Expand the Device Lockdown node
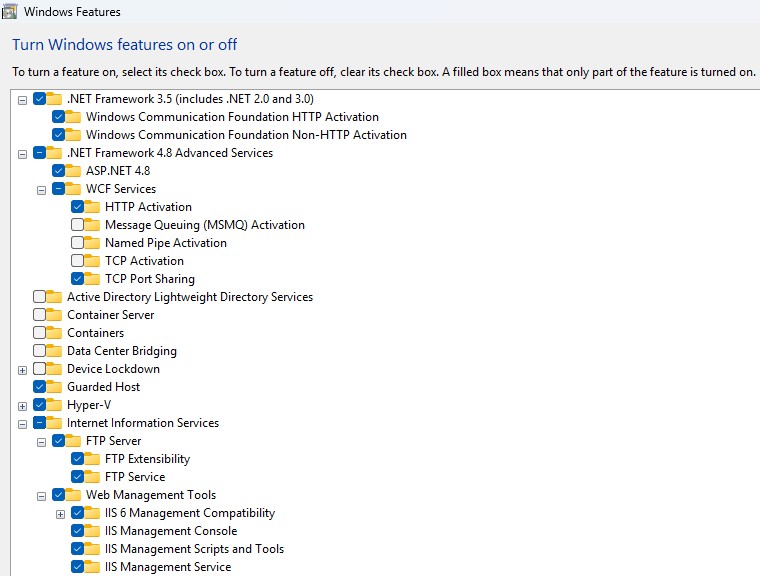The height and width of the screenshot is (576, 760). click(22, 370)
